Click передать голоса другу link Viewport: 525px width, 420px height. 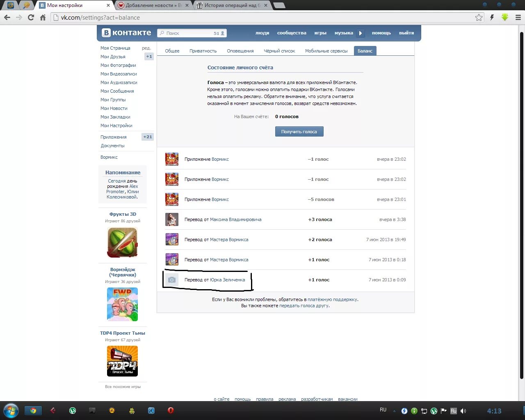coord(304,306)
